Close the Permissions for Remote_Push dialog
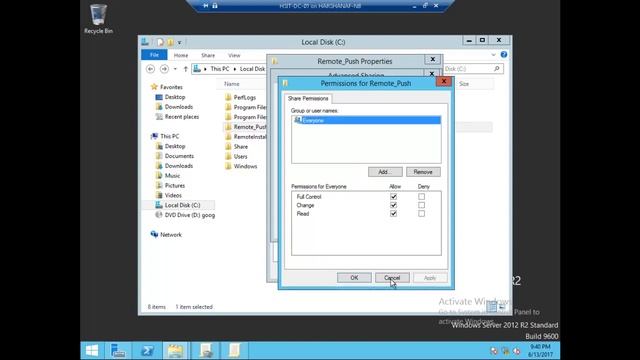The image size is (640, 360). click(443, 81)
